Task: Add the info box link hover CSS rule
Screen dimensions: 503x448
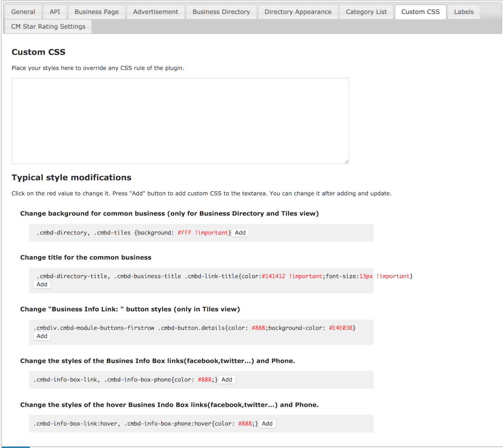Action: pos(267,423)
